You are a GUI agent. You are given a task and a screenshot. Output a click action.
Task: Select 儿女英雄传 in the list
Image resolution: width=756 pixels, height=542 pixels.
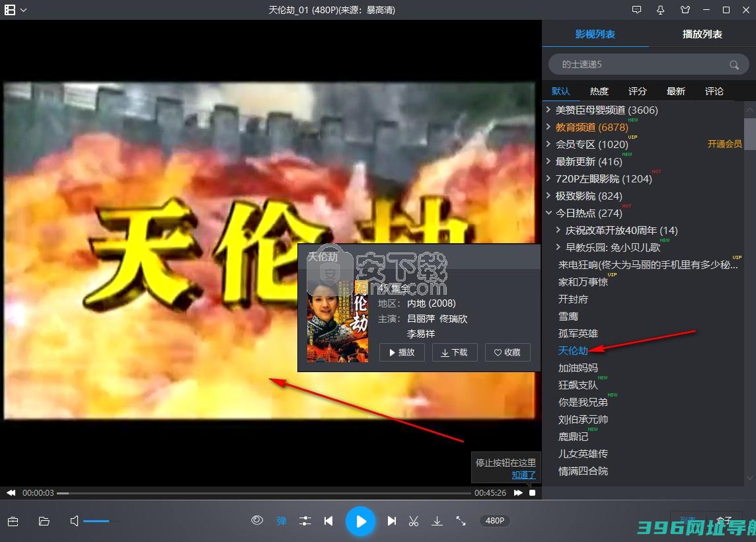tap(583, 453)
